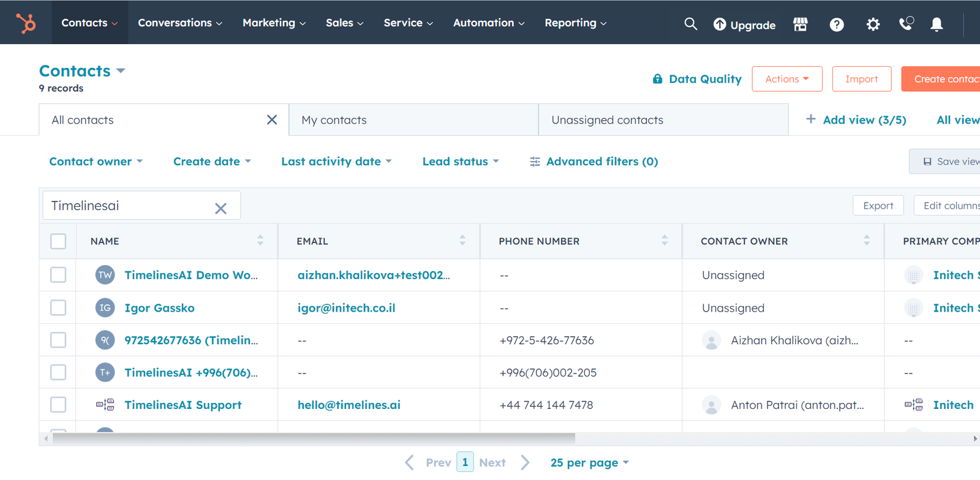The image size is (980, 480).
Task: Close the All contacts view tab
Action: (272, 120)
